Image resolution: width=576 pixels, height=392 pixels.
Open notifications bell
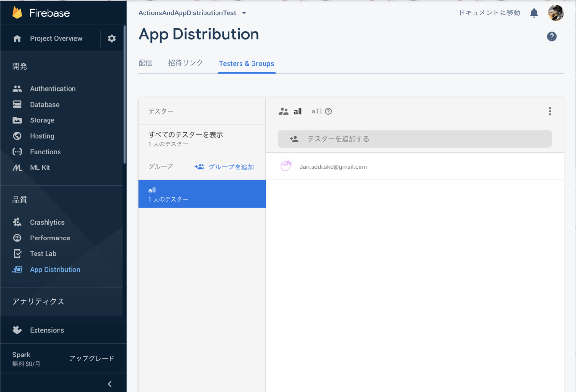point(534,13)
